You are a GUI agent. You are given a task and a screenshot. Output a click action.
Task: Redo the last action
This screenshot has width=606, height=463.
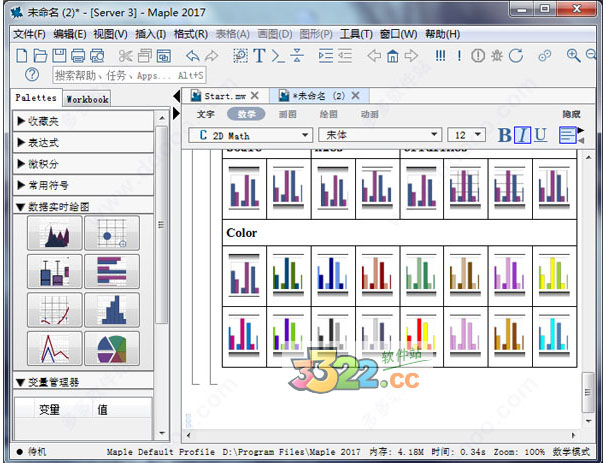tap(211, 56)
